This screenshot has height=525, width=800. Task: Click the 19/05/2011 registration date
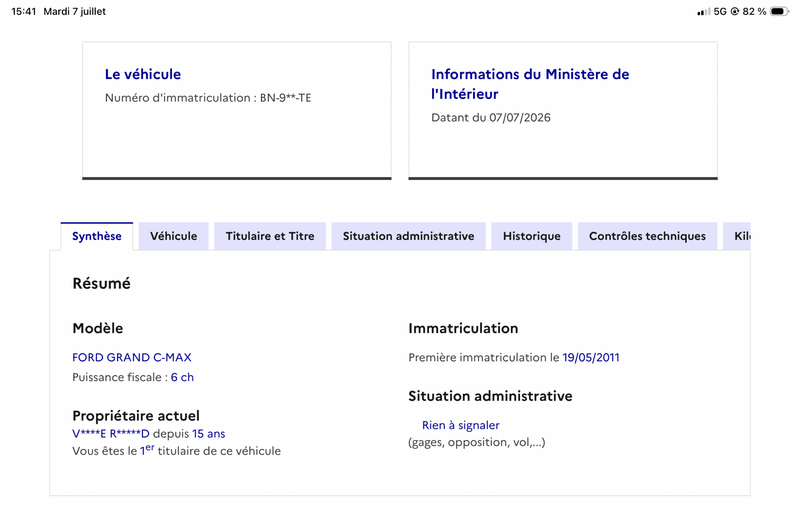click(591, 357)
